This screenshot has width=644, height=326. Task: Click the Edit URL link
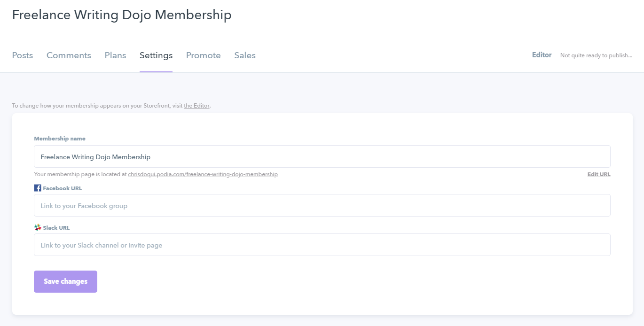point(598,174)
